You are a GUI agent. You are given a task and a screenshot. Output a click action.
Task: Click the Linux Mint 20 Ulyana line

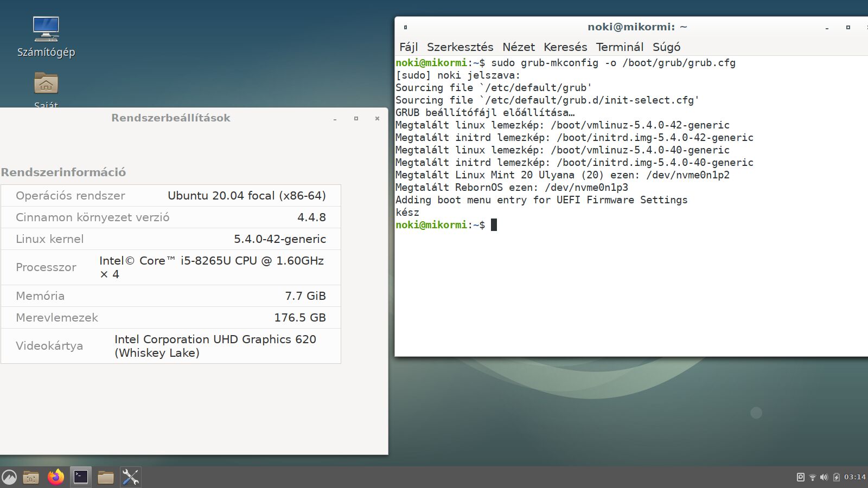[x=563, y=175]
